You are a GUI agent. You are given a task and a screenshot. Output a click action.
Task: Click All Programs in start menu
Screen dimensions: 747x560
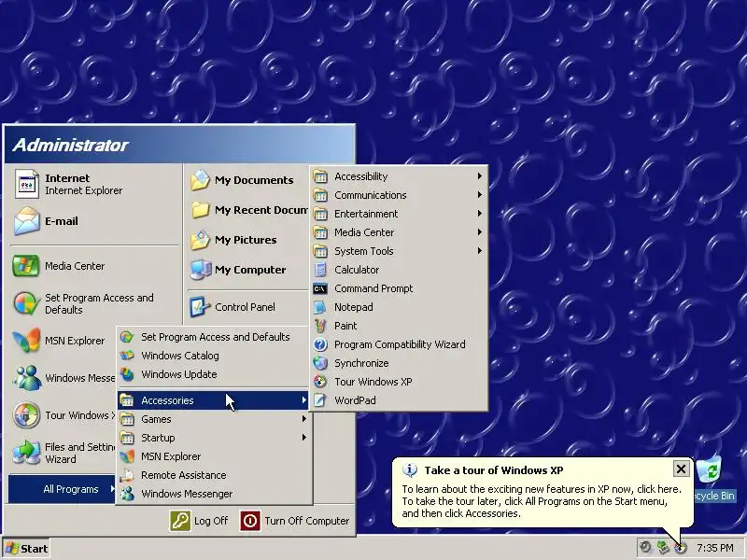tap(62, 489)
